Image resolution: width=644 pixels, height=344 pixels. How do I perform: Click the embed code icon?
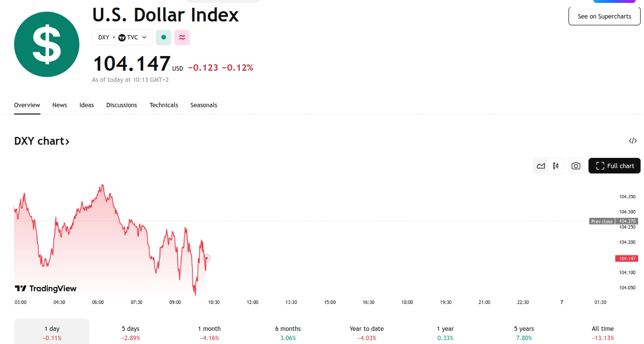(x=632, y=141)
